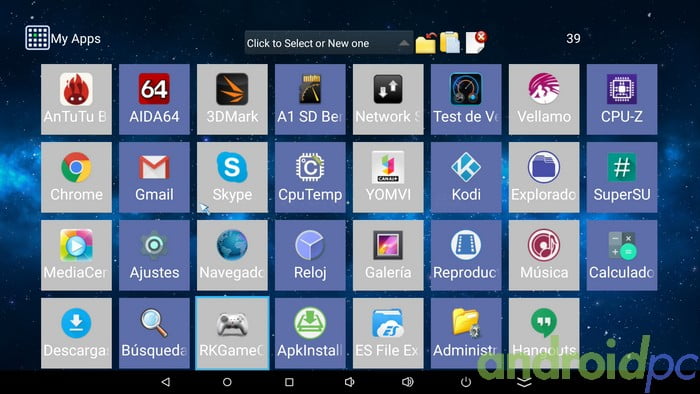Launch ES File Explorer
This screenshot has height=394, width=700.
(388, 333)
